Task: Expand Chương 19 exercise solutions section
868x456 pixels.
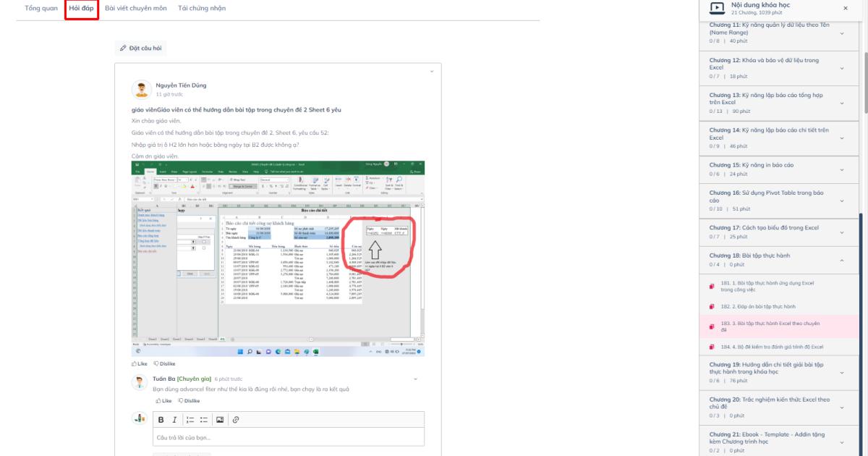Action: tap(842, 372)
